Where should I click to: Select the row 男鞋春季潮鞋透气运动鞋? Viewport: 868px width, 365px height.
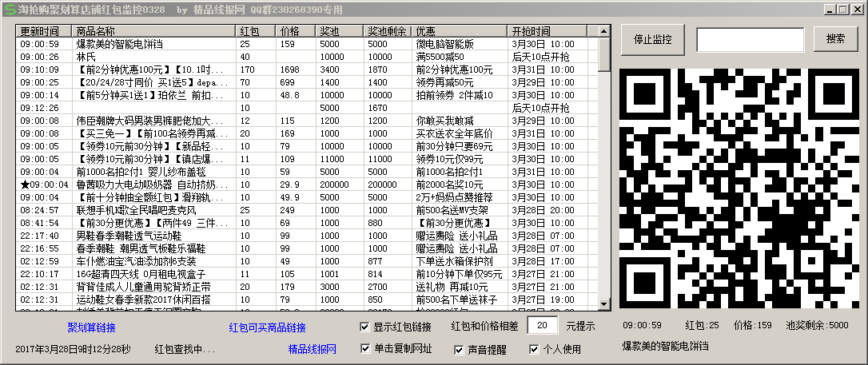point(307,236)
